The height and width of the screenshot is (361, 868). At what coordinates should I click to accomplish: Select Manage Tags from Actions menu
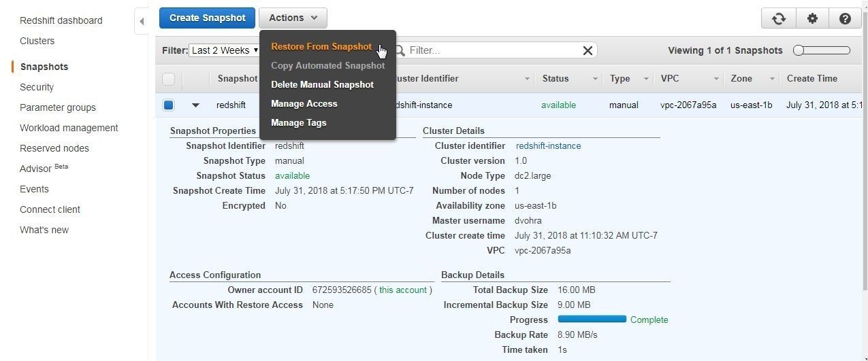click(x=299, y=123)
